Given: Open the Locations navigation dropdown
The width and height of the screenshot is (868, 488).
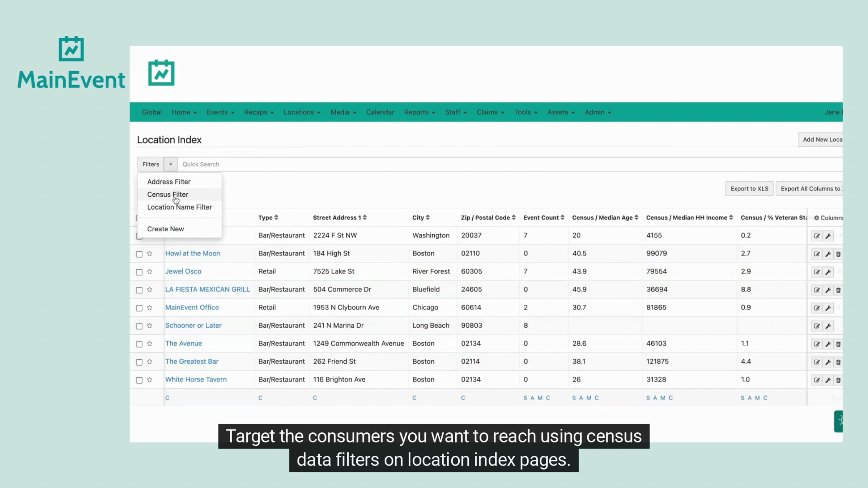Looking at the screenshot, I should click(302, 112).
